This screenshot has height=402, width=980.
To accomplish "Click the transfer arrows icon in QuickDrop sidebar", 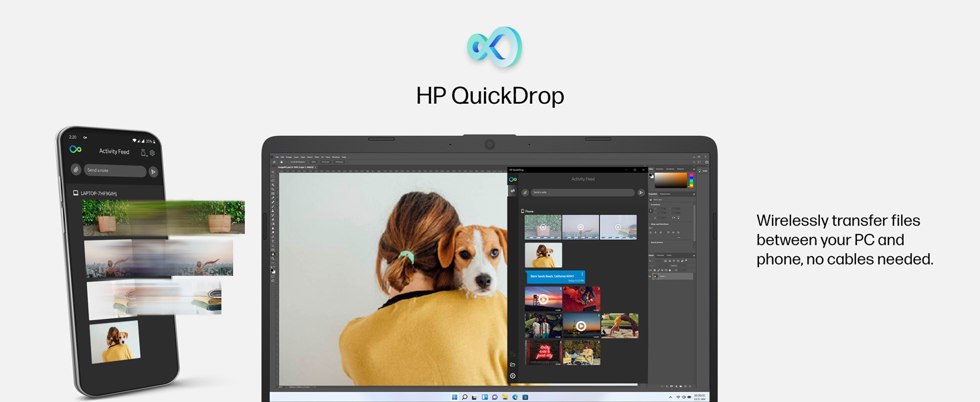I will click(513, 191).
